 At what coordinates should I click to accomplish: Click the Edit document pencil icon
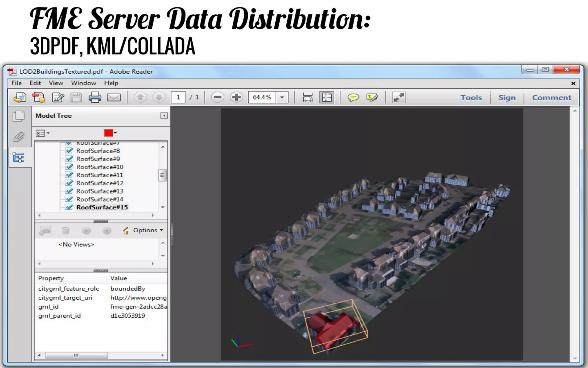58,97
